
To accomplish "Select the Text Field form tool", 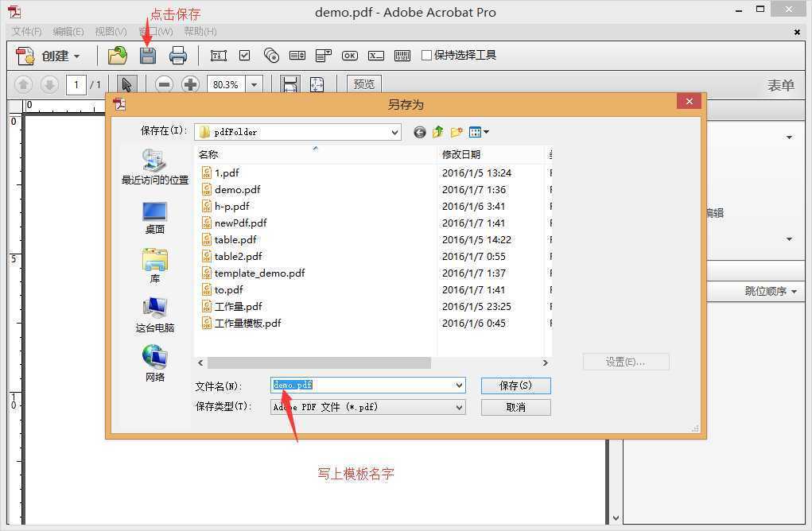I will click(218, 56).
